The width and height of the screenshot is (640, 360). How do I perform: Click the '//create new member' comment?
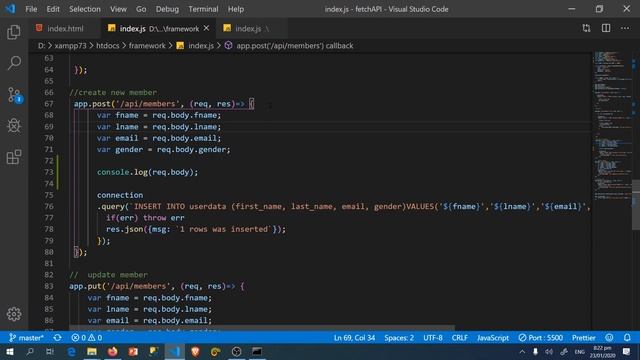(113, 93)
